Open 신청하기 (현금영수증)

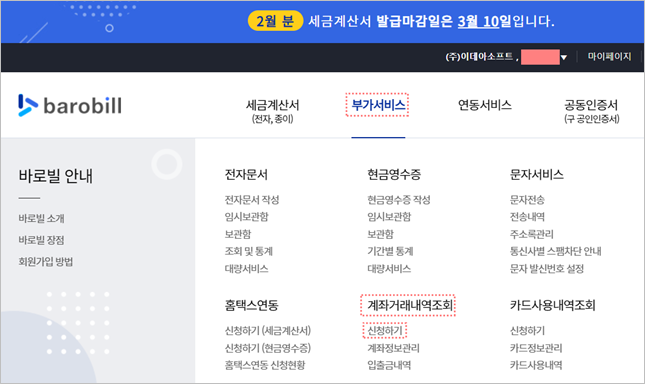point(268,348)
